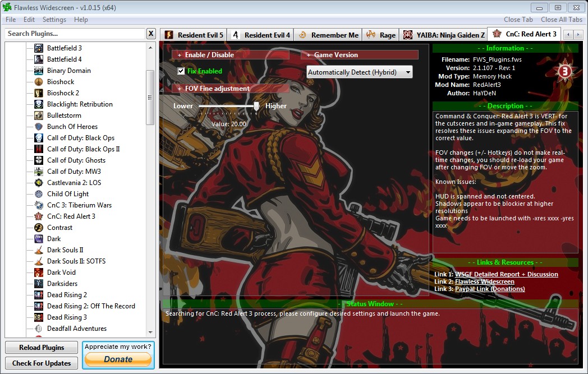Open the File menu
The image size is (588, 374).
(11, 20)
